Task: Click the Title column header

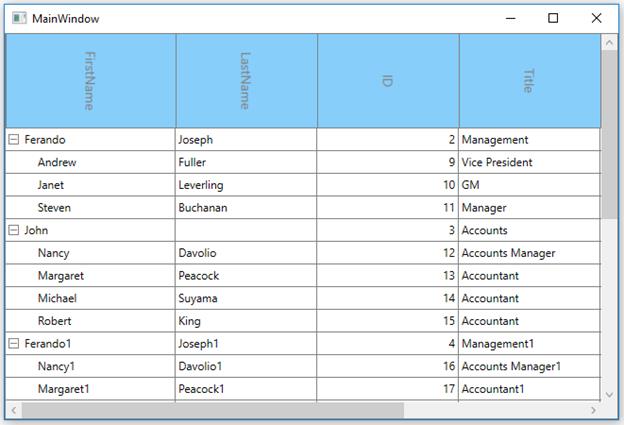Action: (530, 81)
